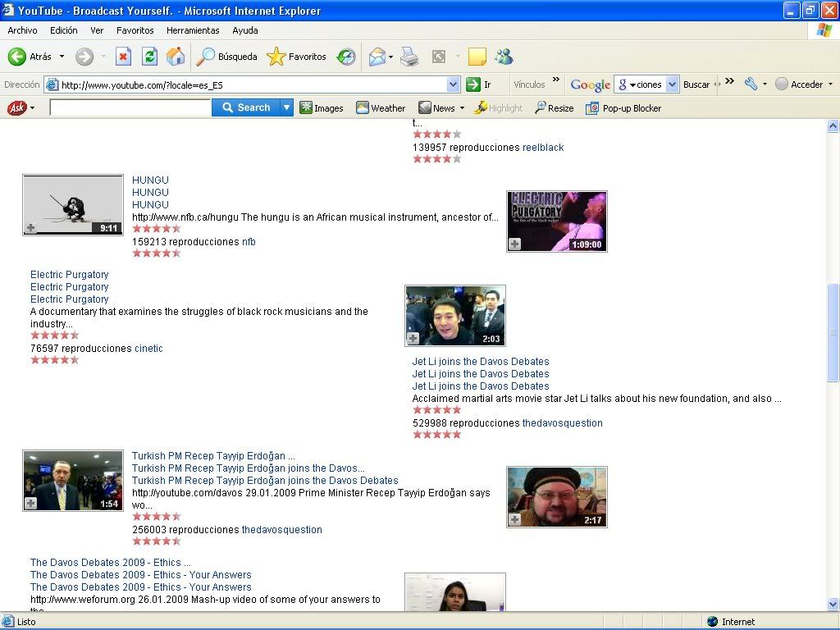
Task: Add the 2:17 video to queue
Action: pyautogui.click(x=515, y=519)
